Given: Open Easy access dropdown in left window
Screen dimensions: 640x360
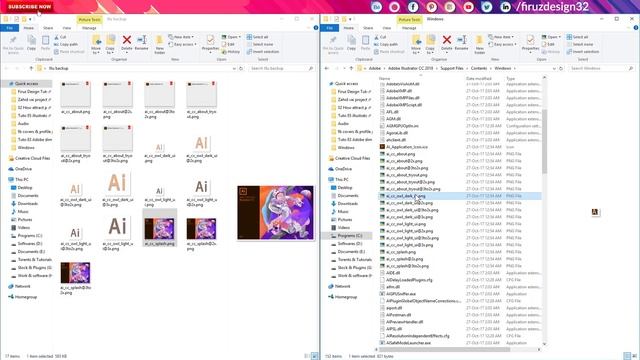Looking at the screenshot, I should click(x=182, y=44).
